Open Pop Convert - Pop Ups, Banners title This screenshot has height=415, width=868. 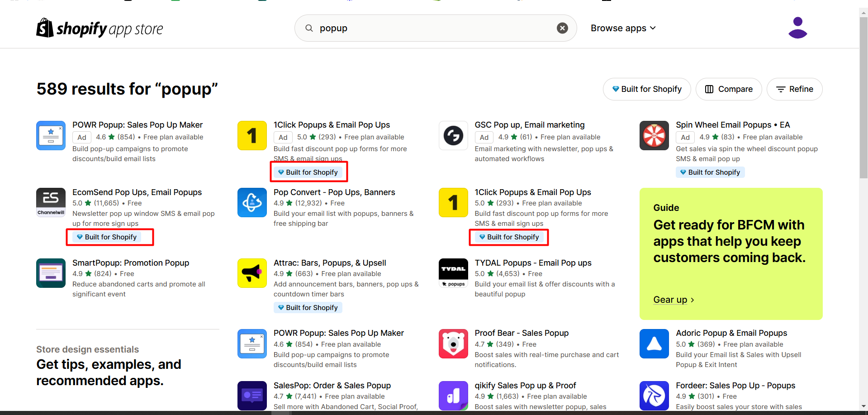click(334, 192)
